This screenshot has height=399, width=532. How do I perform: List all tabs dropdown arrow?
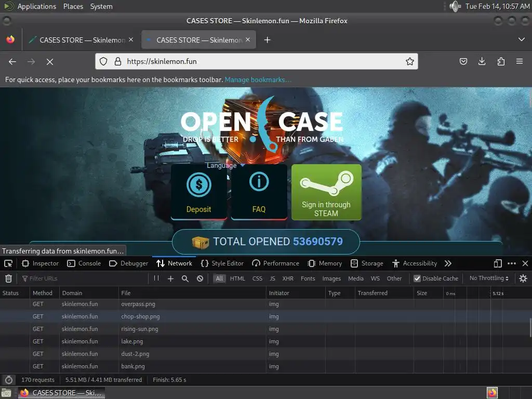[x=522, y=39]
